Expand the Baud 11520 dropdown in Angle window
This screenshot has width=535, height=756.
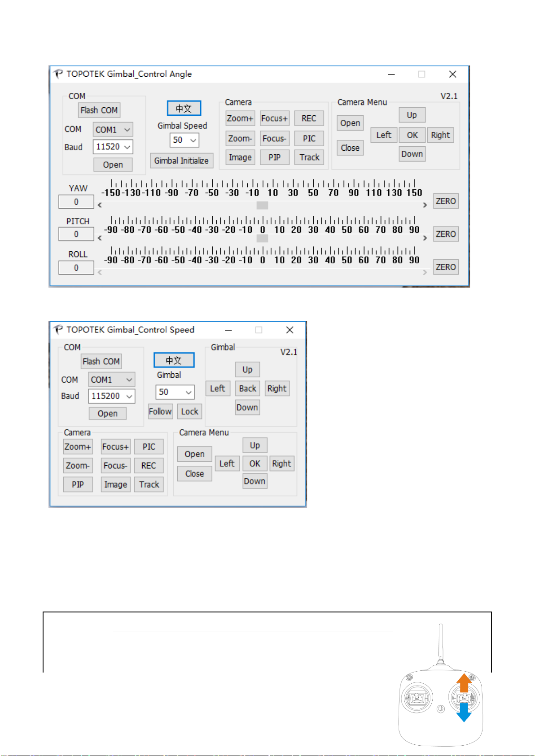tap(113, 147)
